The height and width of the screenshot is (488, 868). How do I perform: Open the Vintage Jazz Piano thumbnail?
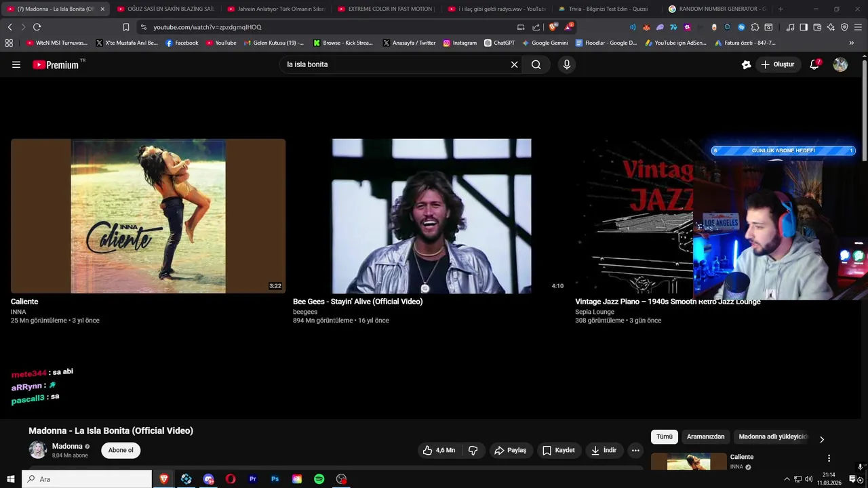(634, 216)
